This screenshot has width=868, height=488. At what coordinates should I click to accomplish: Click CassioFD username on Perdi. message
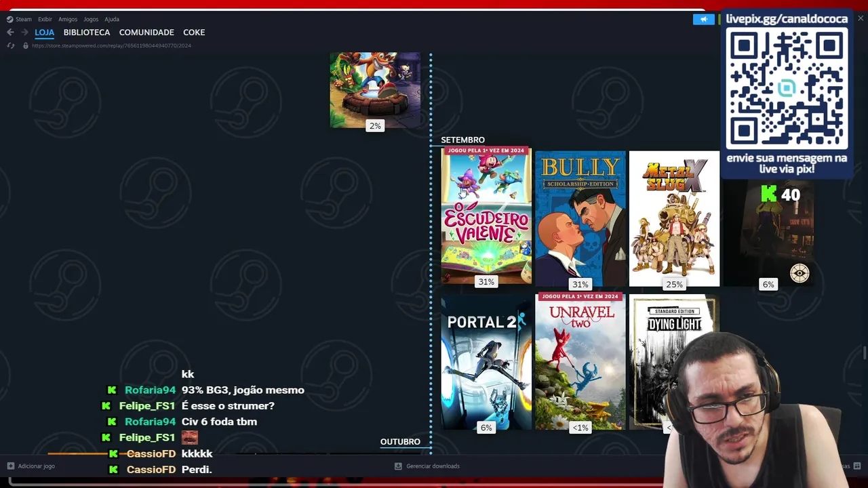point(151,469)
